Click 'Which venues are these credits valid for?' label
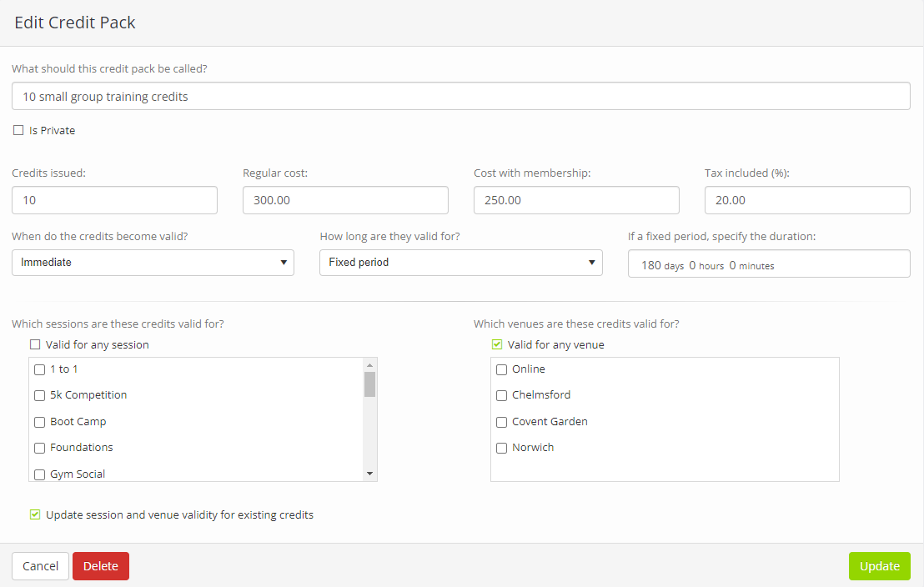Screen dimensions: 924x587 pos(576,324)
